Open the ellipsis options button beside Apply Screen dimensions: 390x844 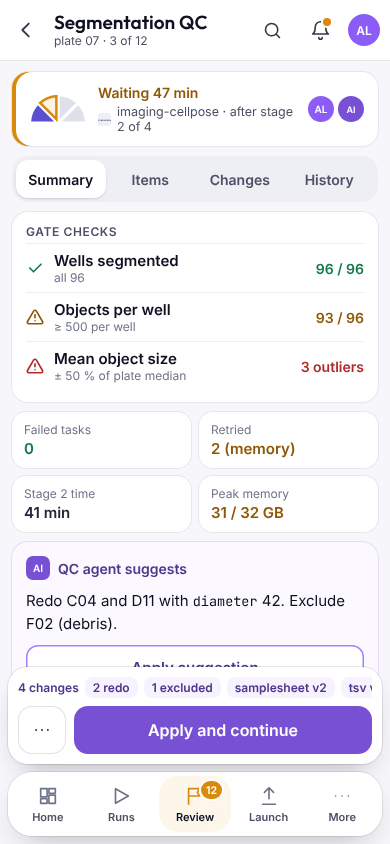point(42,730)
